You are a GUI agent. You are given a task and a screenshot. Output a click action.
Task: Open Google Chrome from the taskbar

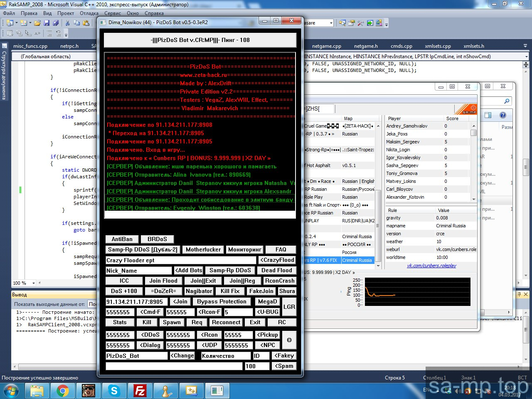[x=63, y=391]
